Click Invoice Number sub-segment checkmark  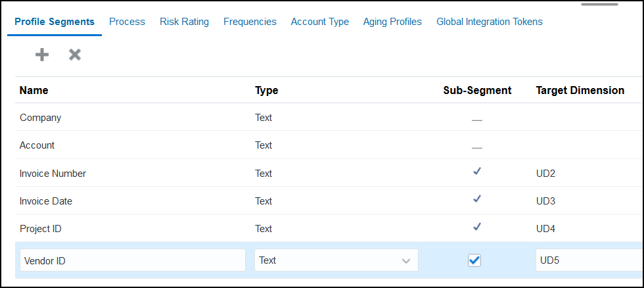pyautogui.click(x=477, y=172)
